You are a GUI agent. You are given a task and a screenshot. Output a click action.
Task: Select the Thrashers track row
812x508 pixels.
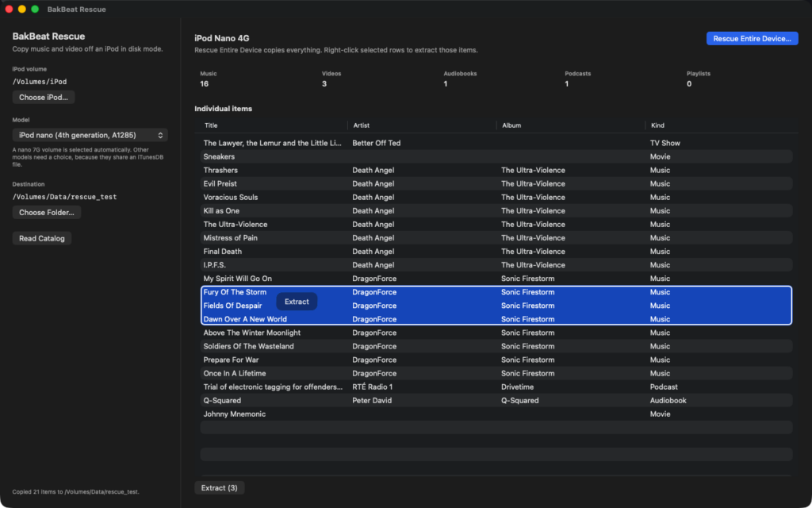tap(496, 170)
